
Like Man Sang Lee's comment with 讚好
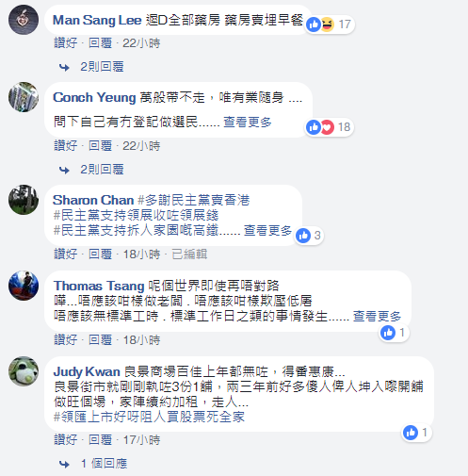point(66,42)
